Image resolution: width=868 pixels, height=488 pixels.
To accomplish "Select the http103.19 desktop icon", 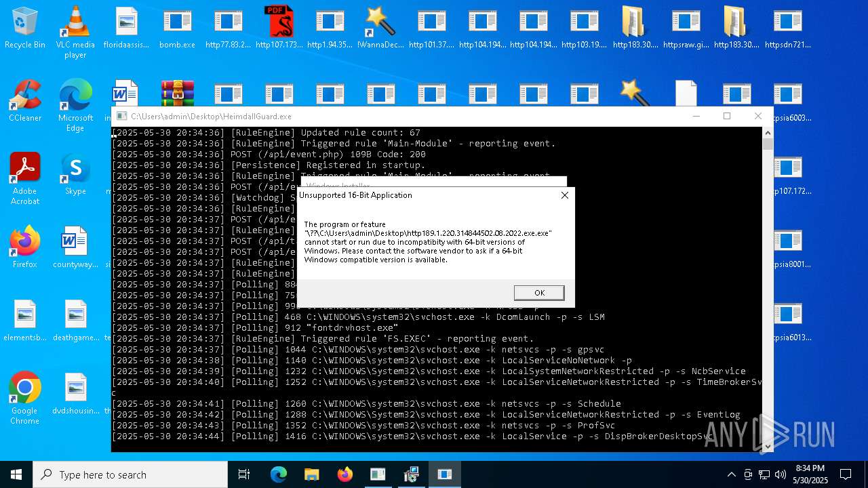I will [584, 28].
